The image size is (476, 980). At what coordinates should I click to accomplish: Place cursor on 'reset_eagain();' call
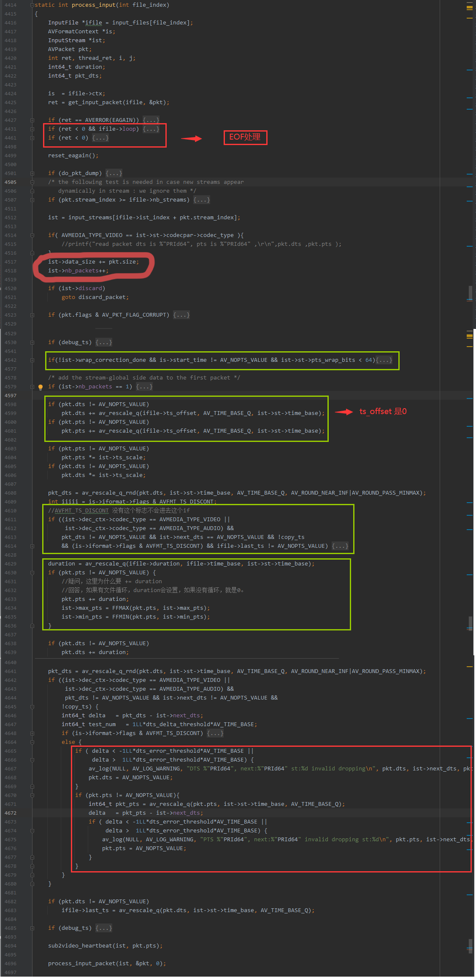coord(73,156)
